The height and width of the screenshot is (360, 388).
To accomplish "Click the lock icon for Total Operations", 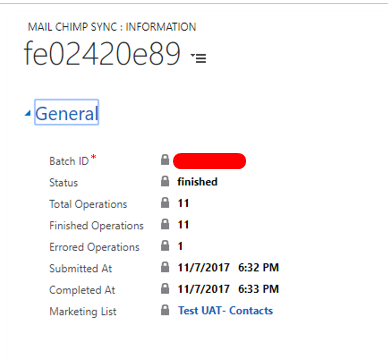I will [165, 203].
